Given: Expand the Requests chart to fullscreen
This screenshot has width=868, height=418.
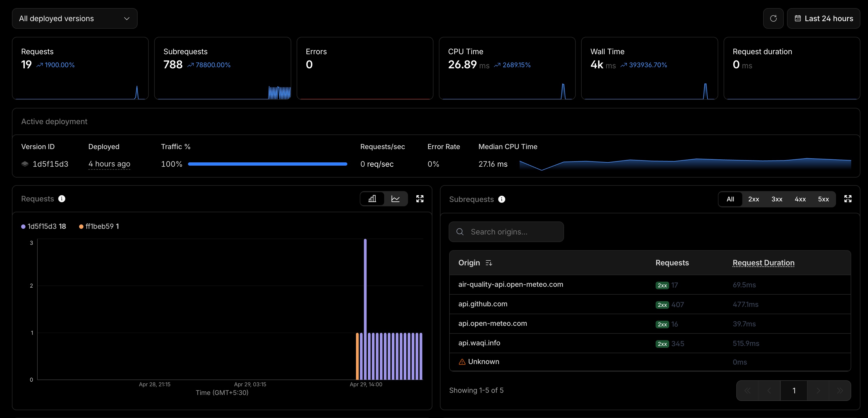Looking at the screenshot, I should (x=420, y=199).
